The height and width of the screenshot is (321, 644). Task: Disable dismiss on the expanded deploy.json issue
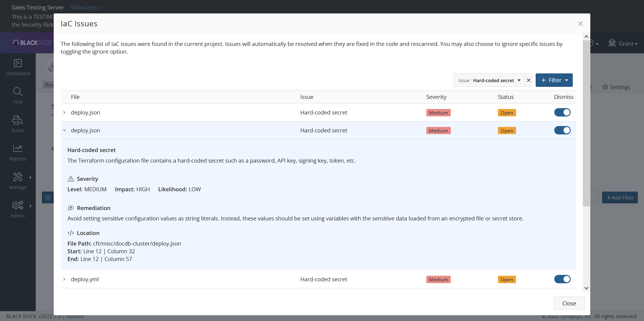coord(562,130)
